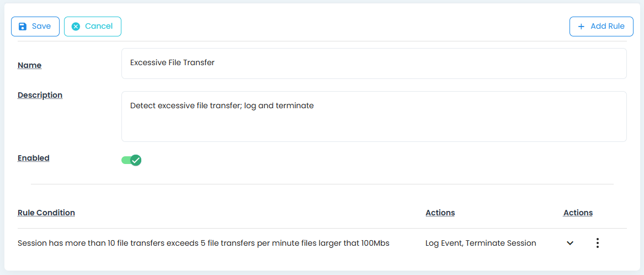
Task: Expand the rule row with the chevron
Action: pyautogui.click(x=570, y=243)
